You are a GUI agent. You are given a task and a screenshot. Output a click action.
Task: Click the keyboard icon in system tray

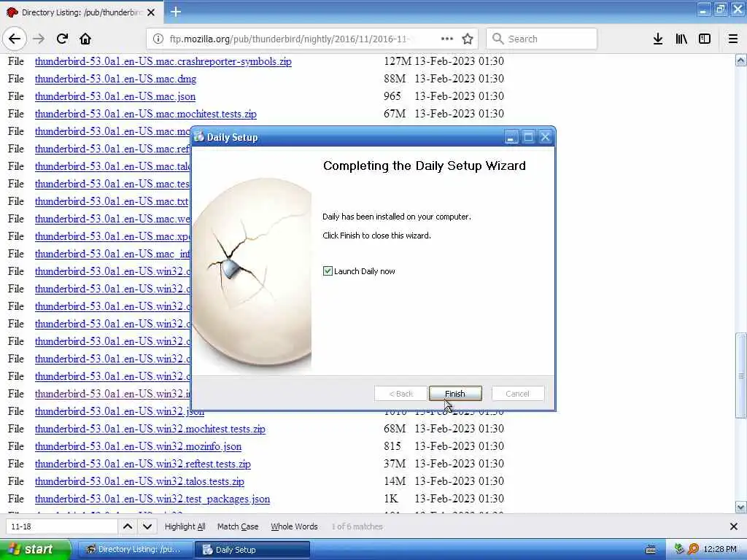tap(650, 550)
